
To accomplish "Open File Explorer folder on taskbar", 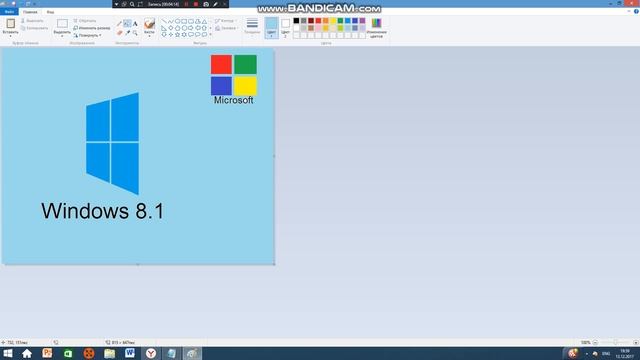I will point(109,353).
